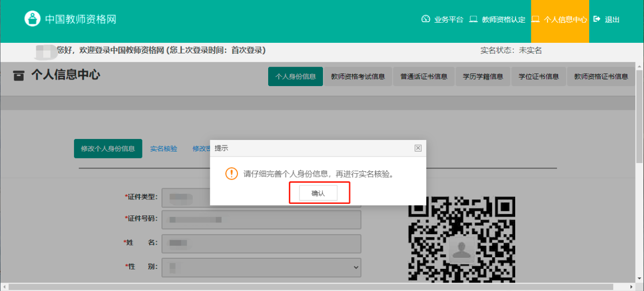
Task: Select the 个人身份信息 tab
Action: [x=295, y=77]
